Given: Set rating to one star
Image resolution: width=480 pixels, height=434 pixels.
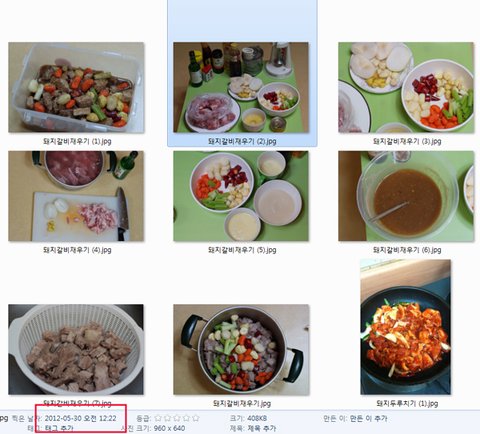Looking at the screenshot, I should [158, 418].
